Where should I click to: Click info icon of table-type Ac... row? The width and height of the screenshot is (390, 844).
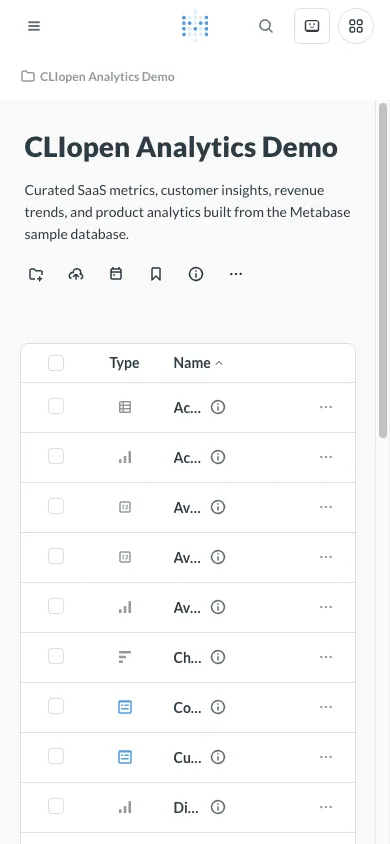click(x=218, y=407)
